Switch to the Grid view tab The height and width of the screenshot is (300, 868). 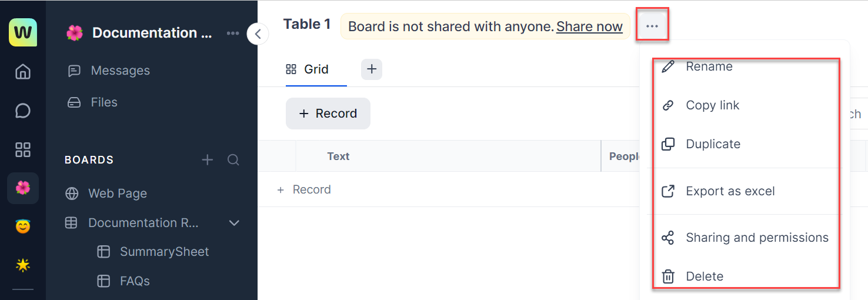[316, 69]
